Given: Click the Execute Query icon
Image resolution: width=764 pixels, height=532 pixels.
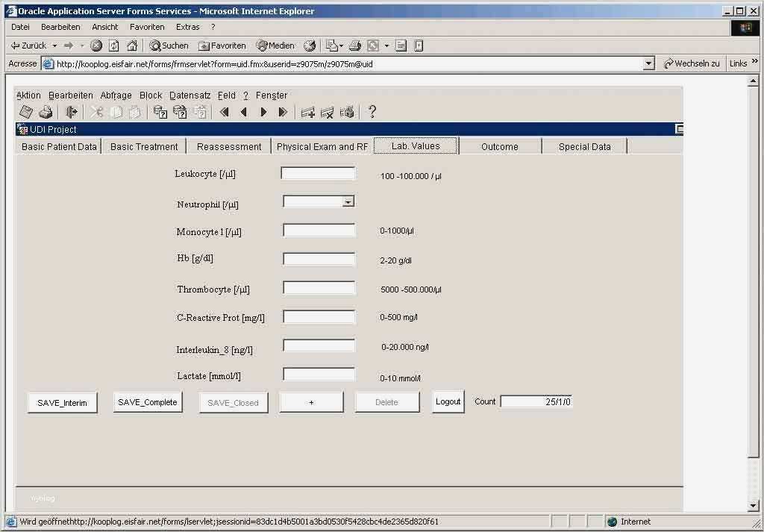Looking at the screenshot, I should pyautogui.click(x=180, y=112).
